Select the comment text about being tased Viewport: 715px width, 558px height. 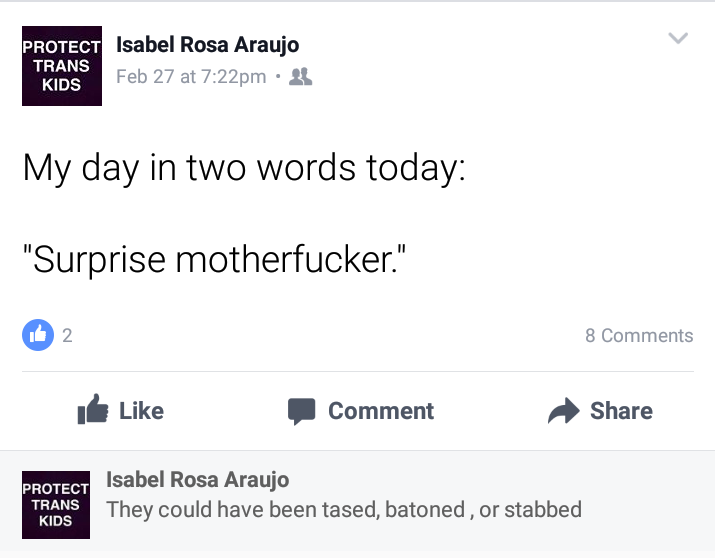[x=344, y=510]
